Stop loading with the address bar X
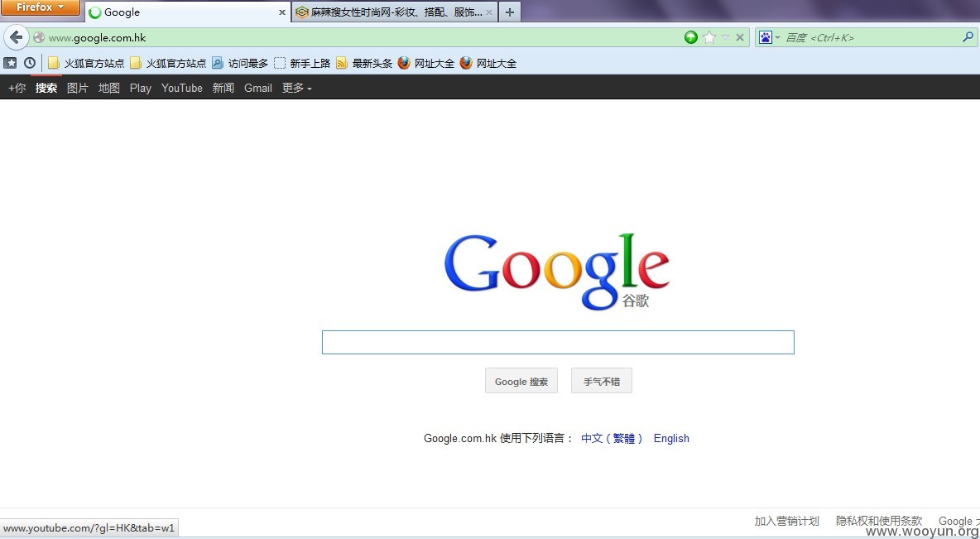The image size is (980, 539). pyautogui.click(x=740, y=37)
